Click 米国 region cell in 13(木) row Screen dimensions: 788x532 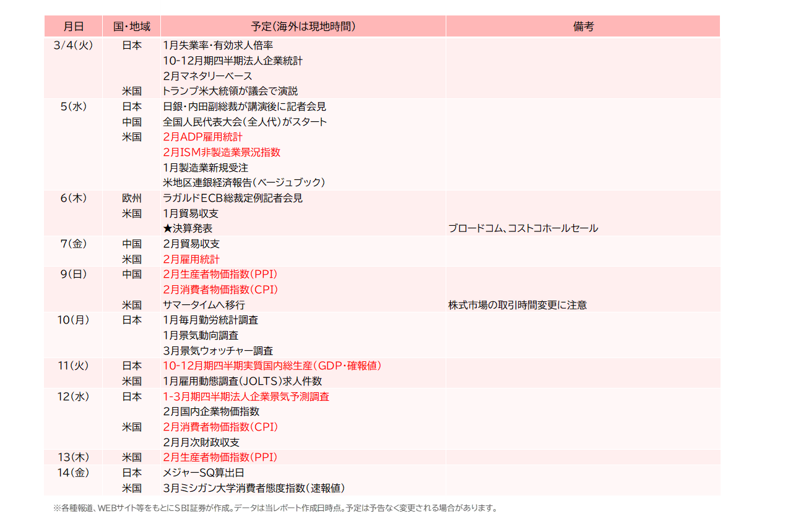(x=132, y=457)
